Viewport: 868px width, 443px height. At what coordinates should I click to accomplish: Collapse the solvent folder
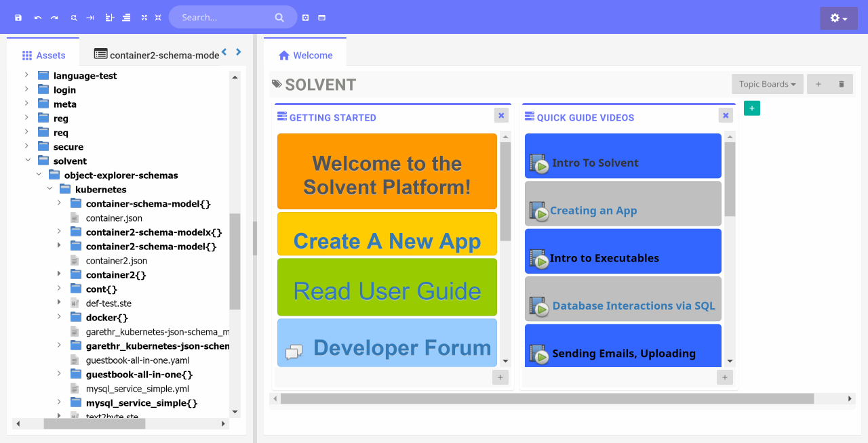[28, 161]
